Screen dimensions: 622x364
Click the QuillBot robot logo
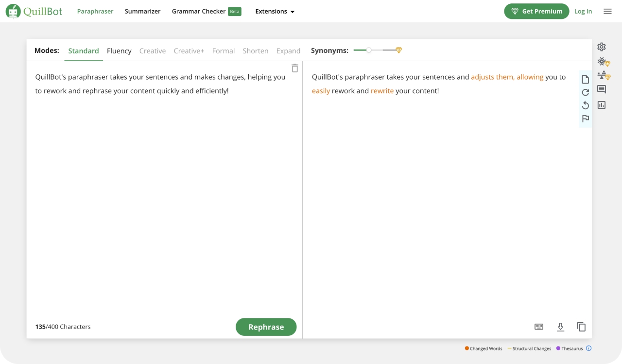click(x=13, y=11)
